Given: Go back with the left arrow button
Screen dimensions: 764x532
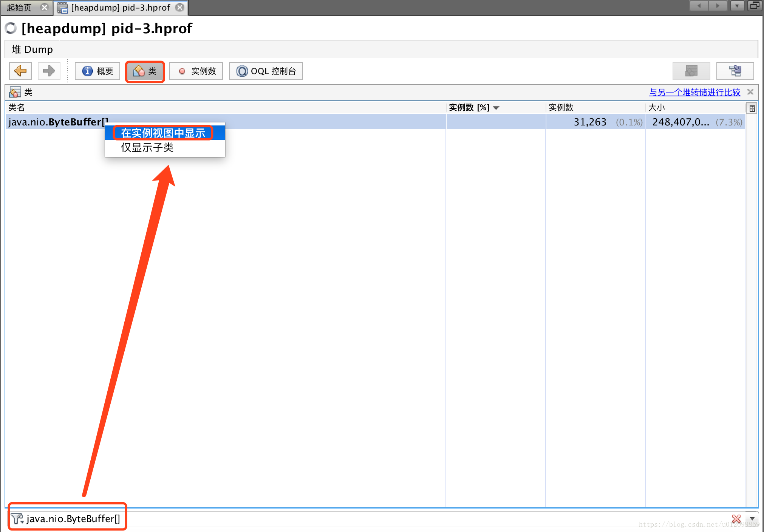Looking at the screenshot, I should pyautogui.click(x=20, y=71).
